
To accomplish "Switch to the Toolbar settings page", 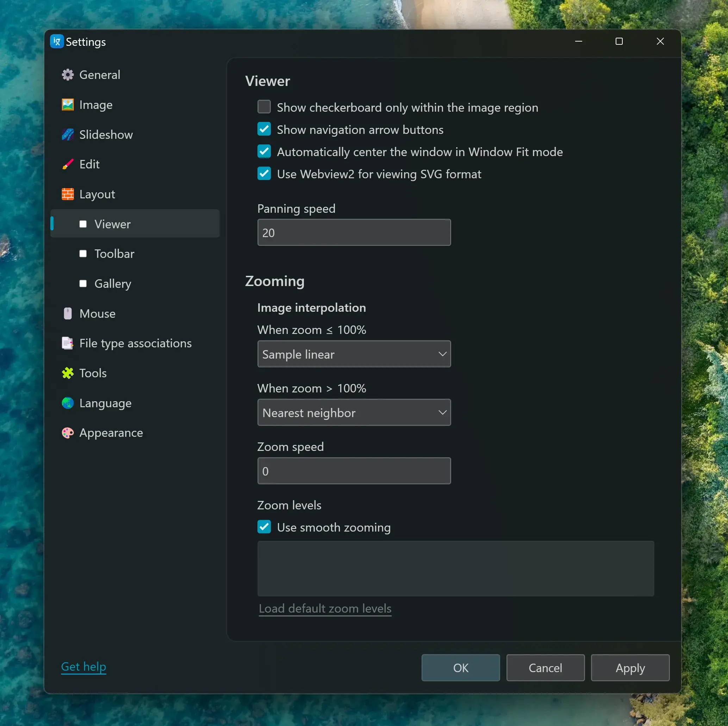I will 114,254.
